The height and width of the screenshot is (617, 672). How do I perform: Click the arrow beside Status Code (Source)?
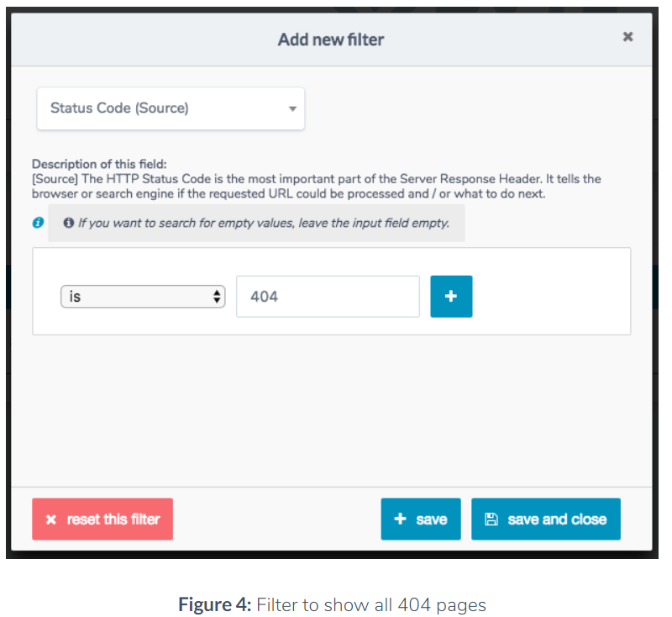(x=292, y=108)
